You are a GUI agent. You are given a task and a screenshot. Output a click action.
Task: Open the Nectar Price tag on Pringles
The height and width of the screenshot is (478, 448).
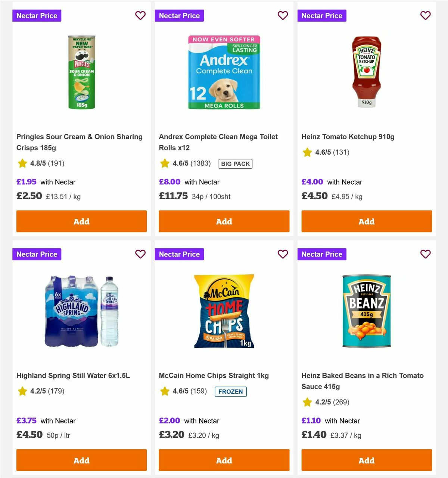point(37,16)
